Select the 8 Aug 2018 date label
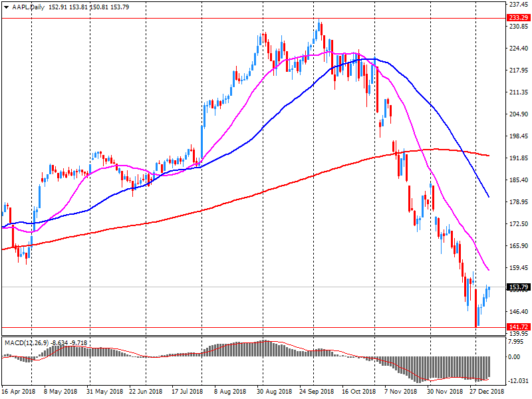This screenshot has height=399, width=532. pyautogui.click(x=230, y=392)
